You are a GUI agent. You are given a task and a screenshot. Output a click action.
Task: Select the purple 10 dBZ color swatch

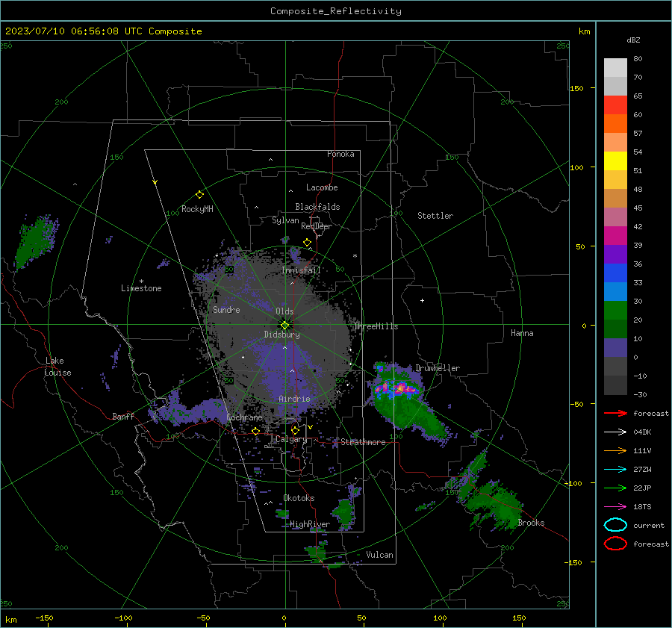[x=615, y=348]
